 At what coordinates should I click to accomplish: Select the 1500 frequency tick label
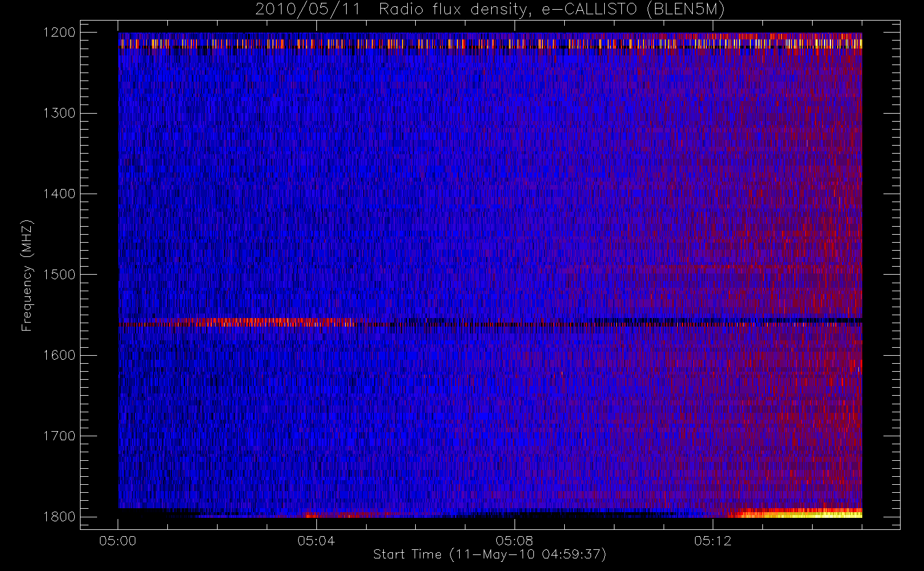pyautogui.click(x=59, y=275)
